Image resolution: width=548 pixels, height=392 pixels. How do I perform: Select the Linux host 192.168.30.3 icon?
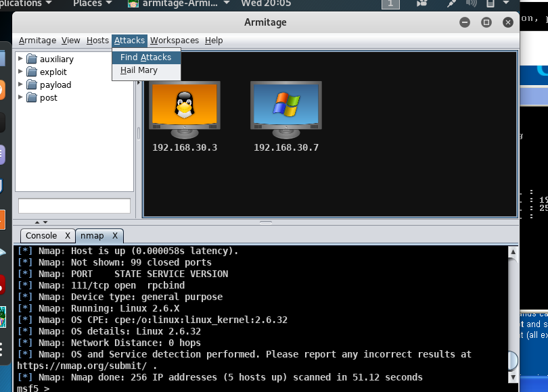[x=185, y=110]
